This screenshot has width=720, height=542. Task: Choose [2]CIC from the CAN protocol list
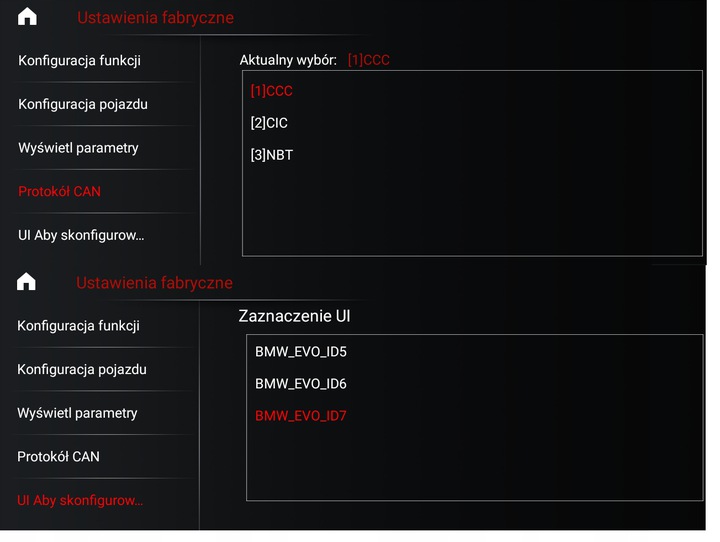269,123
